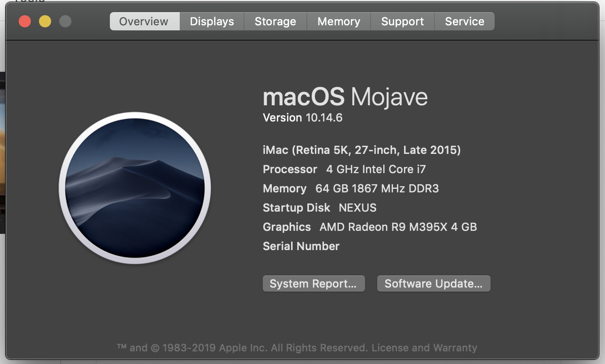Open the License and Warranty link
Screen dimensions: 605x364
click(x=424, y=348)
